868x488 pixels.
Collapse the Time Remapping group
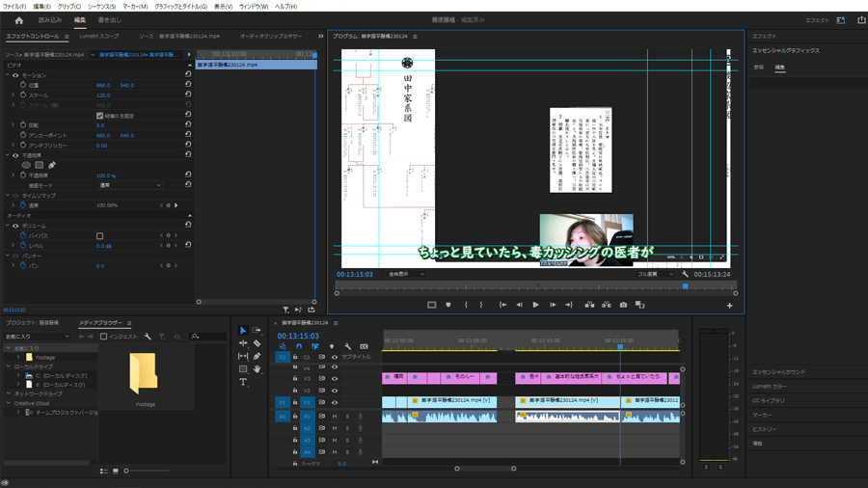click(x=8, y=196)
